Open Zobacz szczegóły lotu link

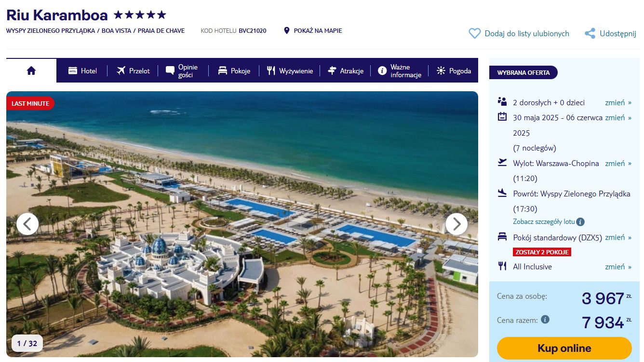[x=544, y=222]
